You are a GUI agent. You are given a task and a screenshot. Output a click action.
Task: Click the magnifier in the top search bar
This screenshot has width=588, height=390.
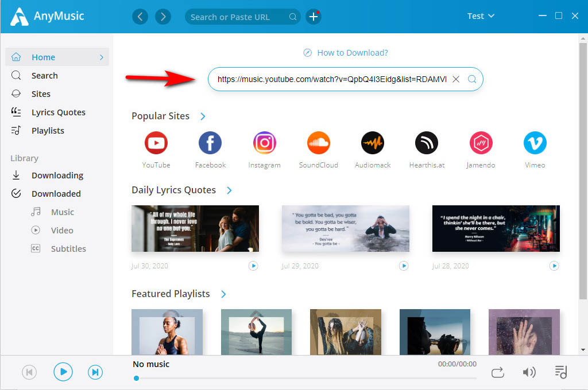[x=292, y=17]
